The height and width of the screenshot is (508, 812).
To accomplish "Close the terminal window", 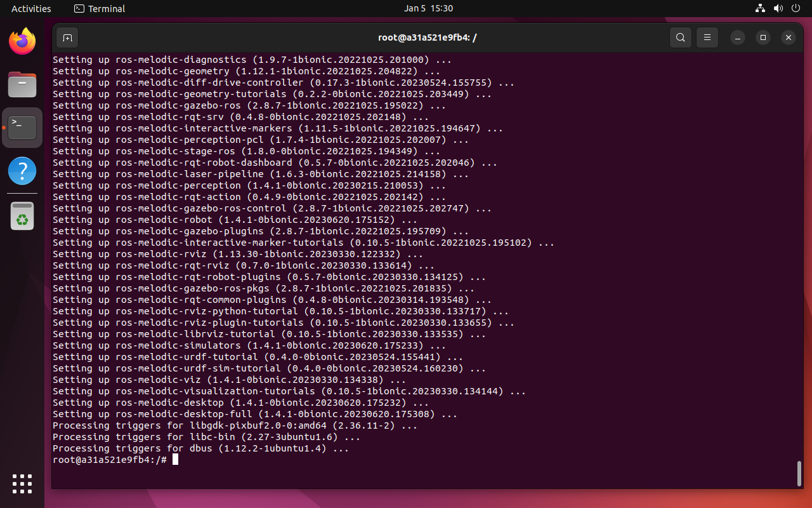I will coord(788,37).
